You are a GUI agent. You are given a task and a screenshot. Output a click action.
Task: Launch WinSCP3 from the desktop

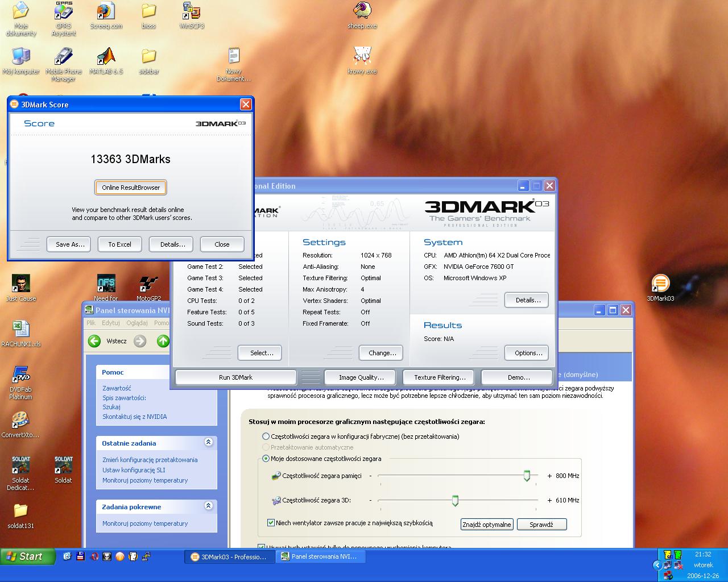coord(192,15)
